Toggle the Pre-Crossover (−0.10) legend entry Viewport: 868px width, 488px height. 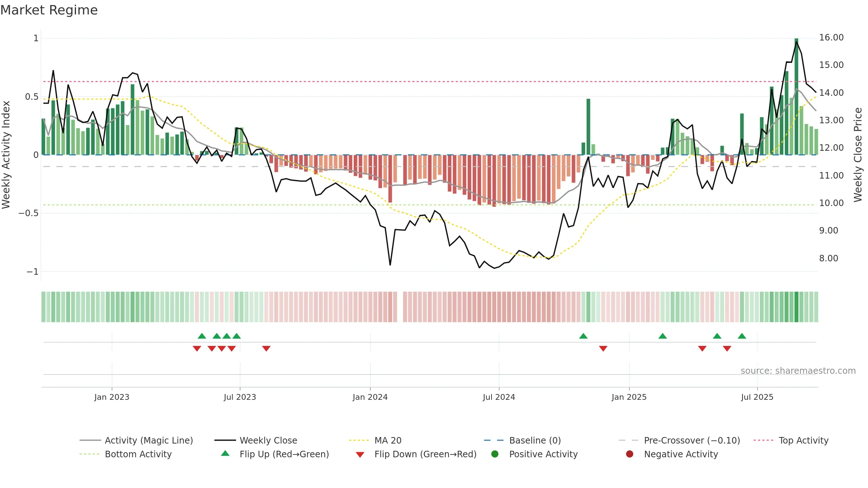[679, 440]
